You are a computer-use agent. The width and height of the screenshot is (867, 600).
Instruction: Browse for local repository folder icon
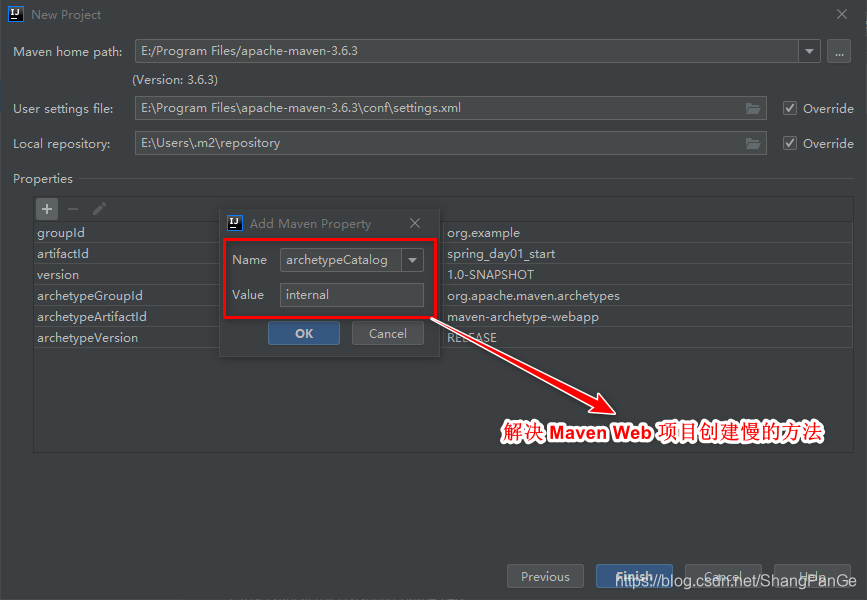click(753, 144)
